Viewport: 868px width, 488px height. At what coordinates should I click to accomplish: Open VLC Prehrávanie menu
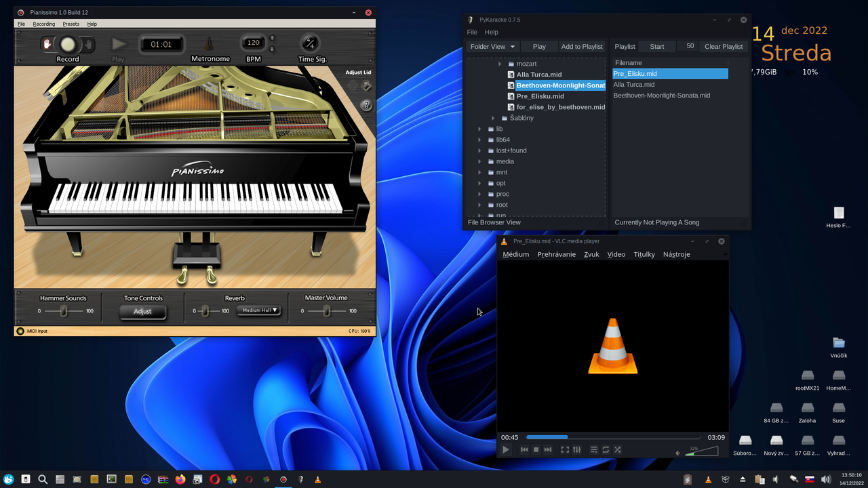coord(556,254)
